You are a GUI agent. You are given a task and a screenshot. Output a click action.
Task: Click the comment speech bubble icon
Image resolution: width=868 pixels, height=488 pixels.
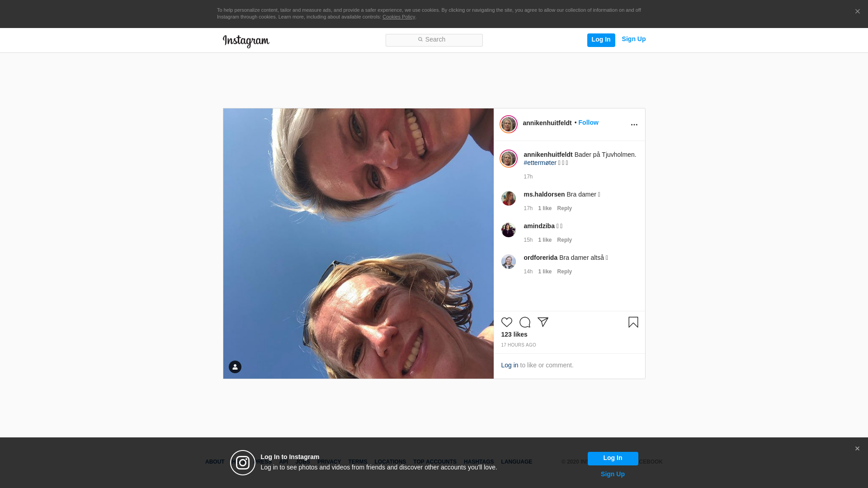[524, 322]
